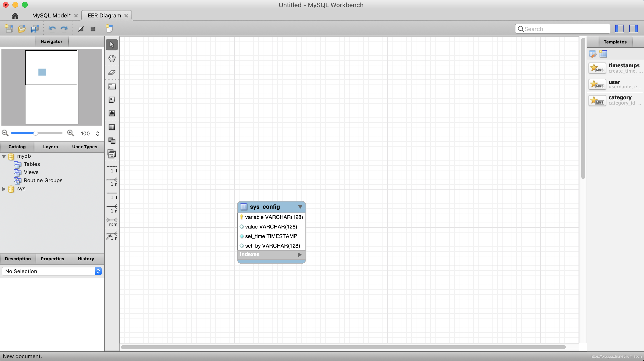Redo the last action

64,29
